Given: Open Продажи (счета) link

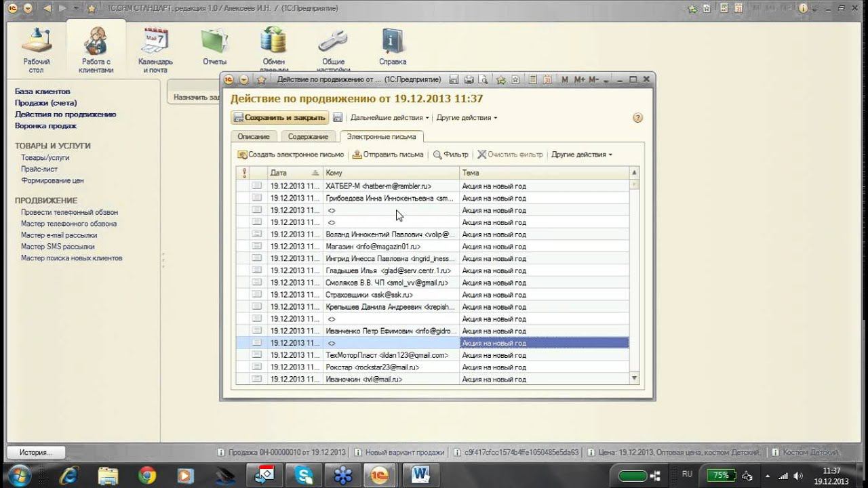Looking at the screenshot, I should [46, 103].
